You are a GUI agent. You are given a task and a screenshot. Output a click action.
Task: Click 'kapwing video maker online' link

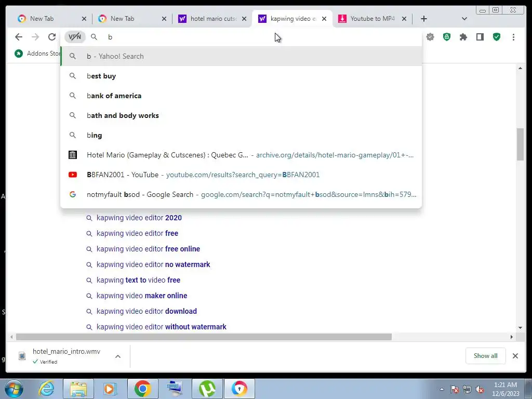click(x=142, y=296)
